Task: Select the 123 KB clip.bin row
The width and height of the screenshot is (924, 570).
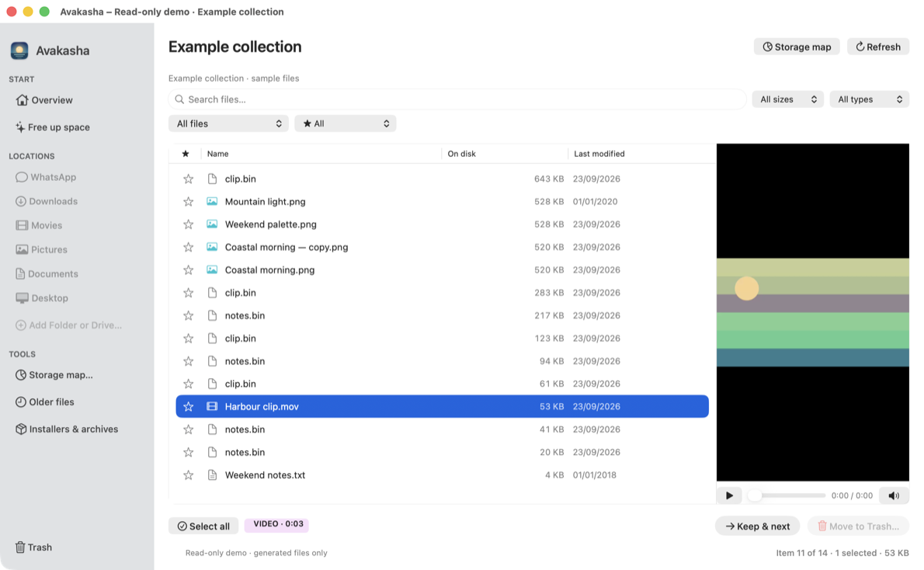Action: tap(442, 339)
